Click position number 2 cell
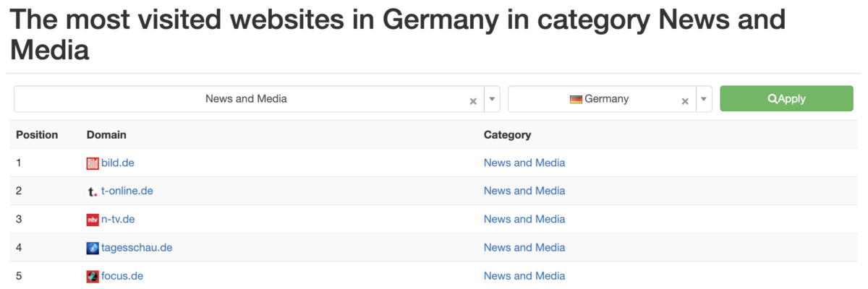The height and width of the screenshot is (289, 868). click(20, 191)
